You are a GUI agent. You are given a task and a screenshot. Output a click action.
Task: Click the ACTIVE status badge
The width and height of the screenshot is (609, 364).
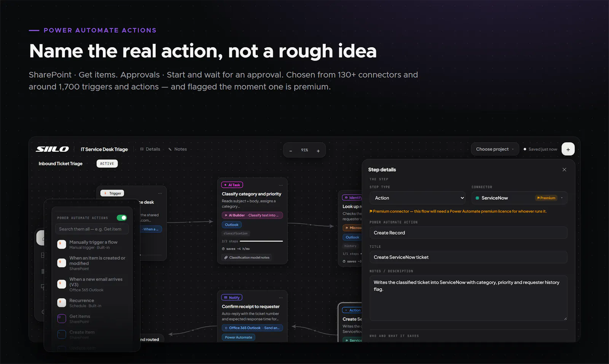click(107, 164)
